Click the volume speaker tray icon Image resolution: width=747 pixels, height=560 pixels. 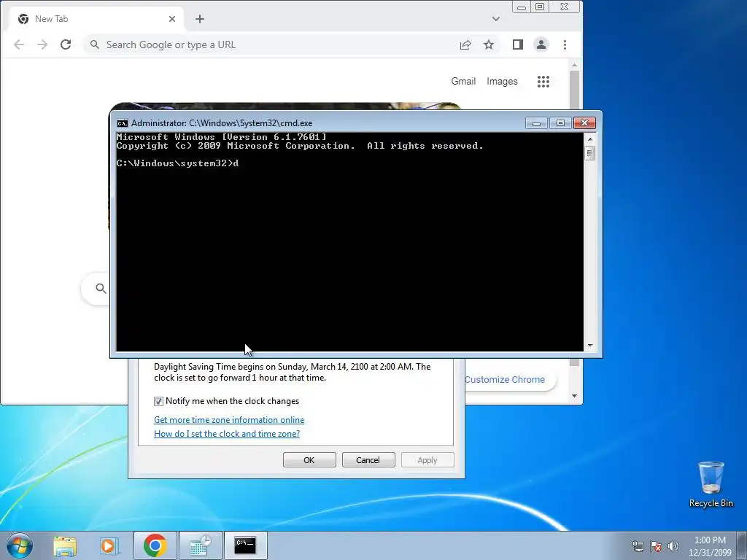pyautogui.click(x=673, y=546)
